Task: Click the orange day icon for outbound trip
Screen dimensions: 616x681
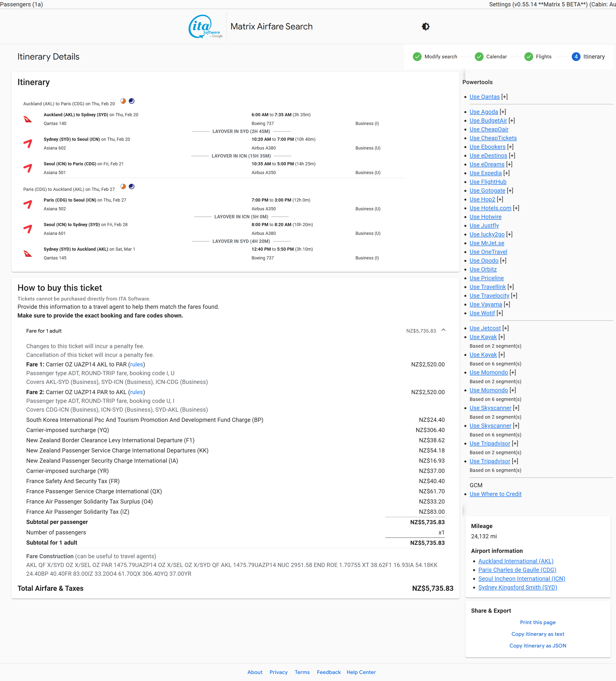Action: tap(123, 101)
